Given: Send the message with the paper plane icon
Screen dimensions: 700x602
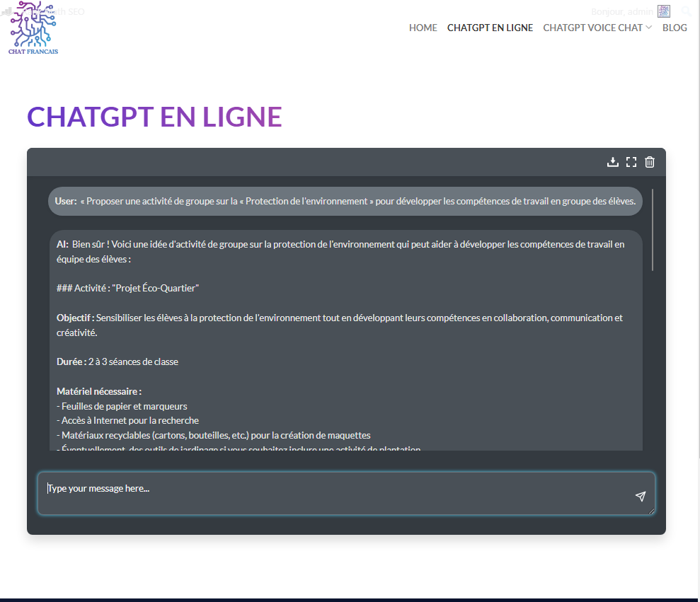Looking at the screenshot, I should 641,496.
